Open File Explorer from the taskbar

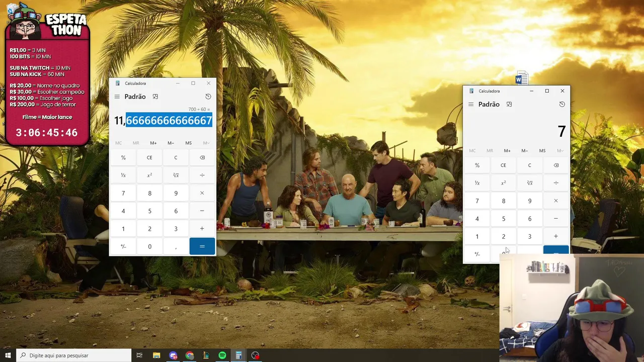click(156, 355)
